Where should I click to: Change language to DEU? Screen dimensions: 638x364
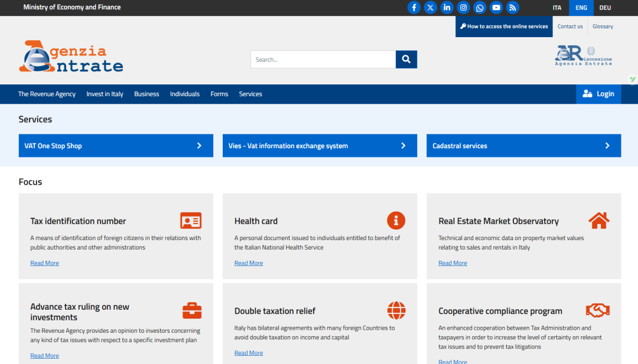pyautogui.click(x=605, y=8)
